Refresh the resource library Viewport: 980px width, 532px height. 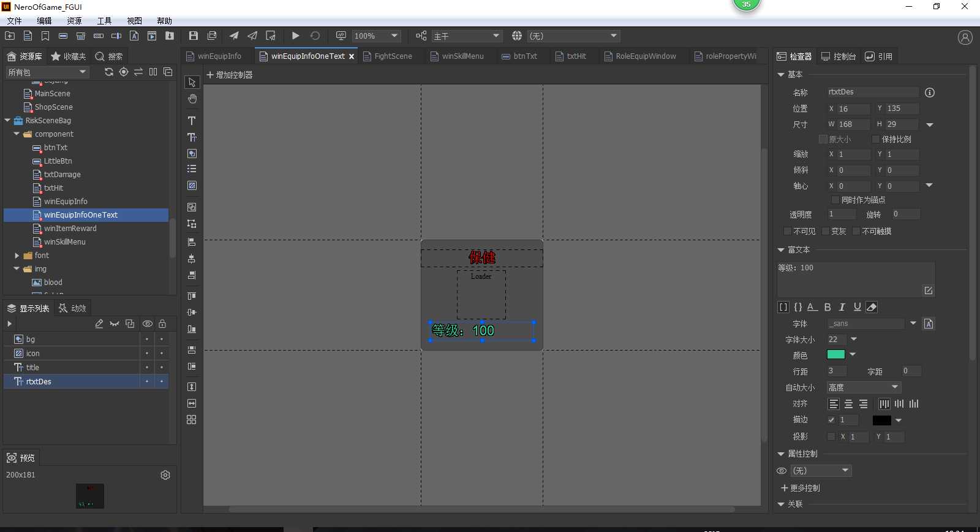(108, 72)
